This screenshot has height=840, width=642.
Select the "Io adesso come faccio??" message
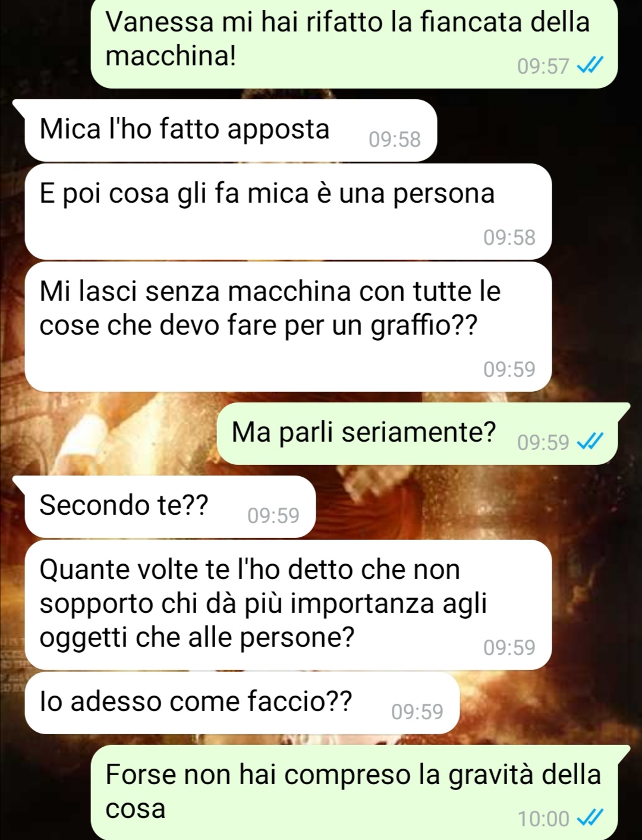tap(242, 703)
